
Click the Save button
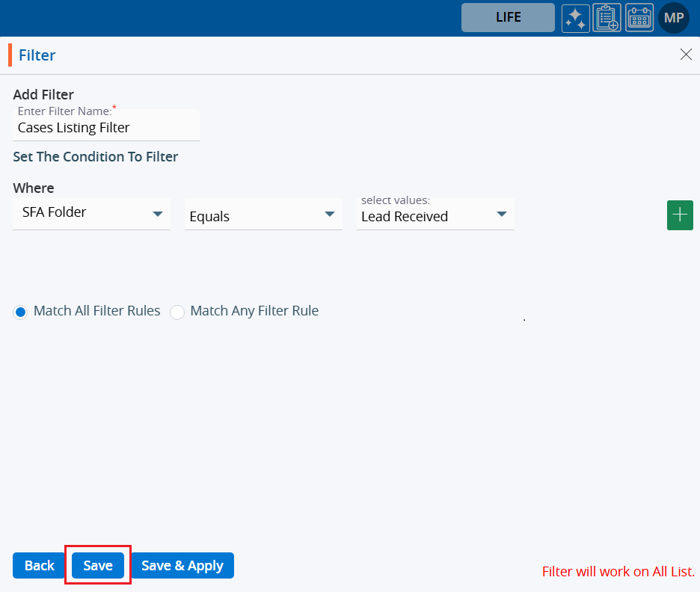[98, 566]
